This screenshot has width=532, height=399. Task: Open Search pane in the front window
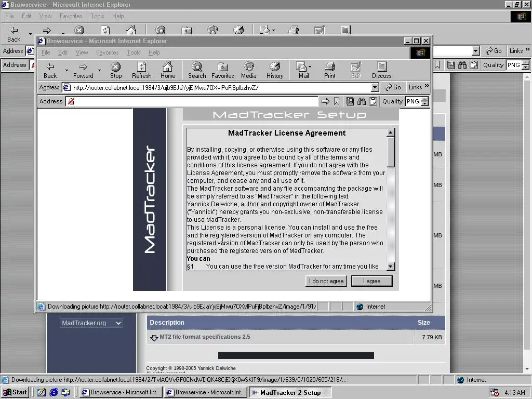[197, 70]
